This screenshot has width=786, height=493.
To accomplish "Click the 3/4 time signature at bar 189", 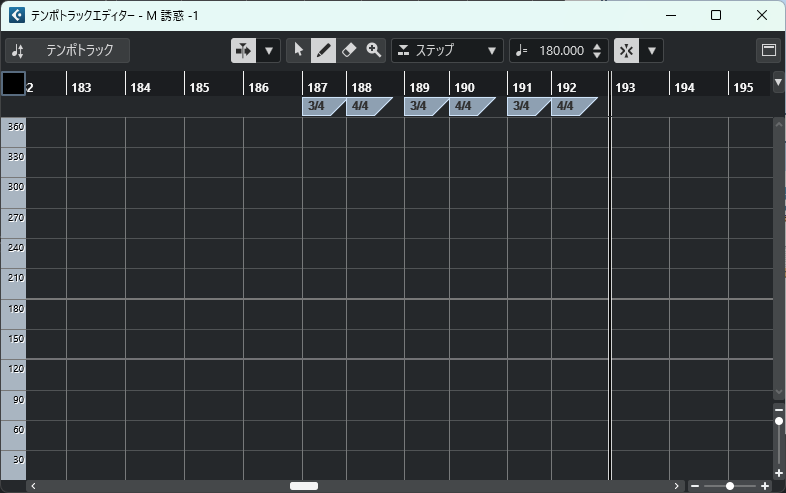I will click(x=419, y=106).
